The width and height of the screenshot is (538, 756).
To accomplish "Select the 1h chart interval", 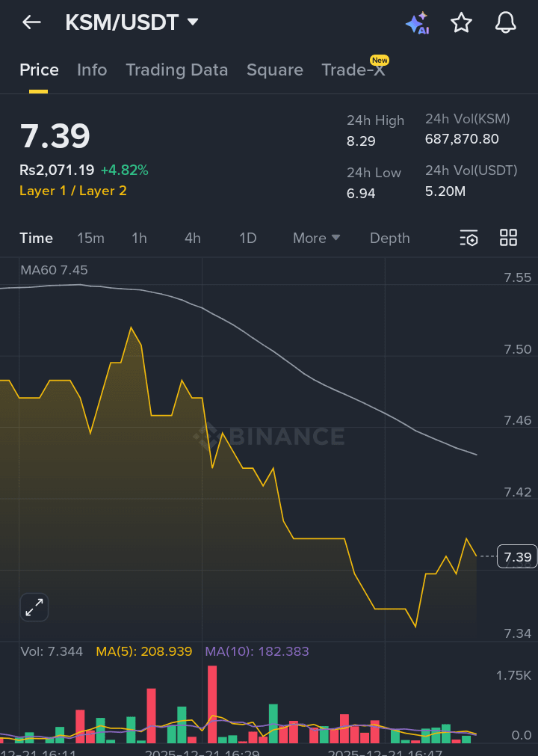I will pos(139,239).
